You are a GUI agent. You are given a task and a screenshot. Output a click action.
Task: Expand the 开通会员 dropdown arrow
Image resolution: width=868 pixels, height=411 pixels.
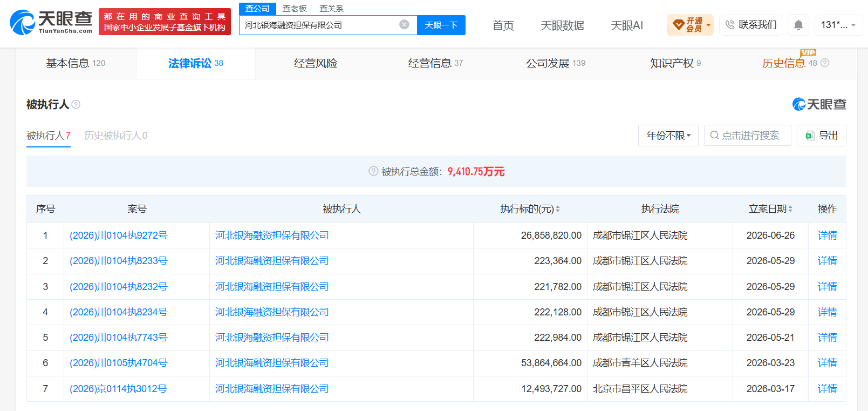(708, 25)
